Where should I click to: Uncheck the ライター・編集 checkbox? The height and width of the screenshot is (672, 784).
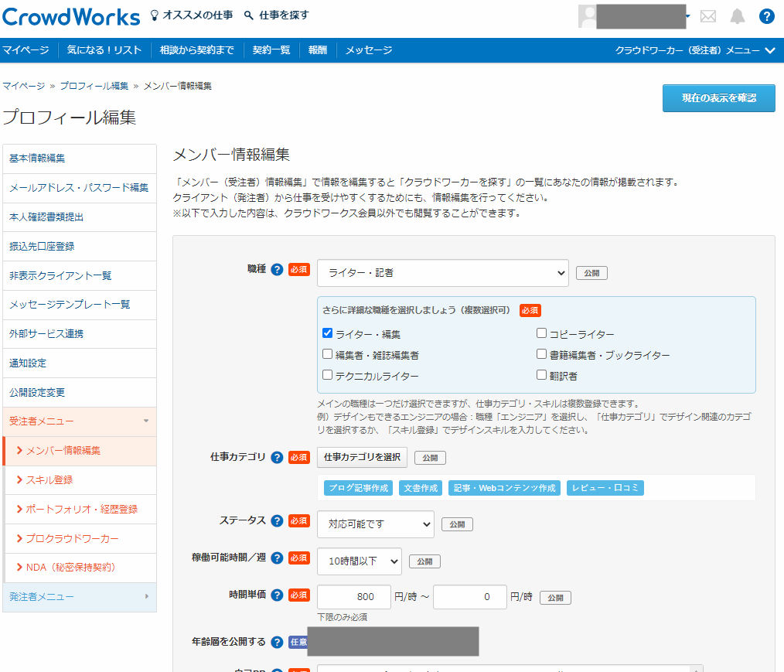(326, 333)
